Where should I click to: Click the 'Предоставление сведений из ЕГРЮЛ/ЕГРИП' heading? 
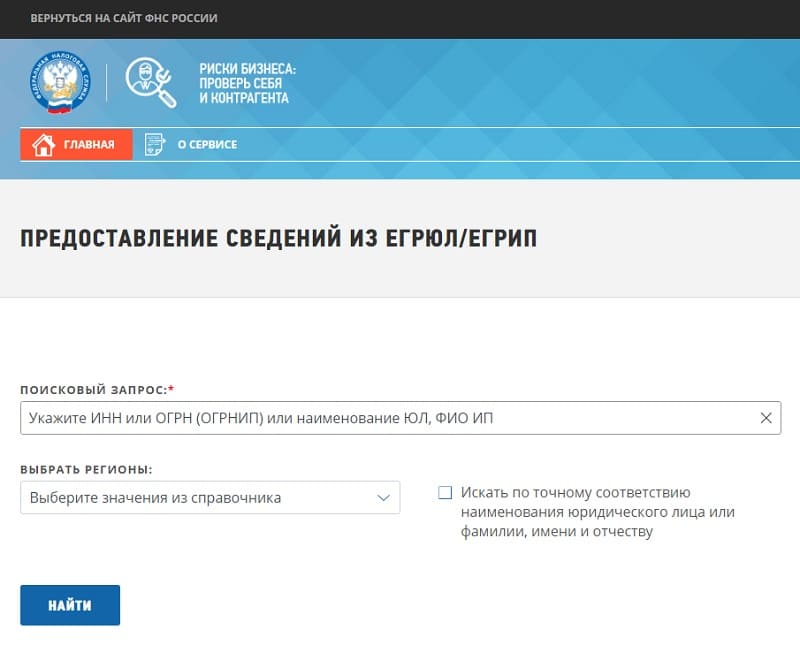tap(278, 239)
